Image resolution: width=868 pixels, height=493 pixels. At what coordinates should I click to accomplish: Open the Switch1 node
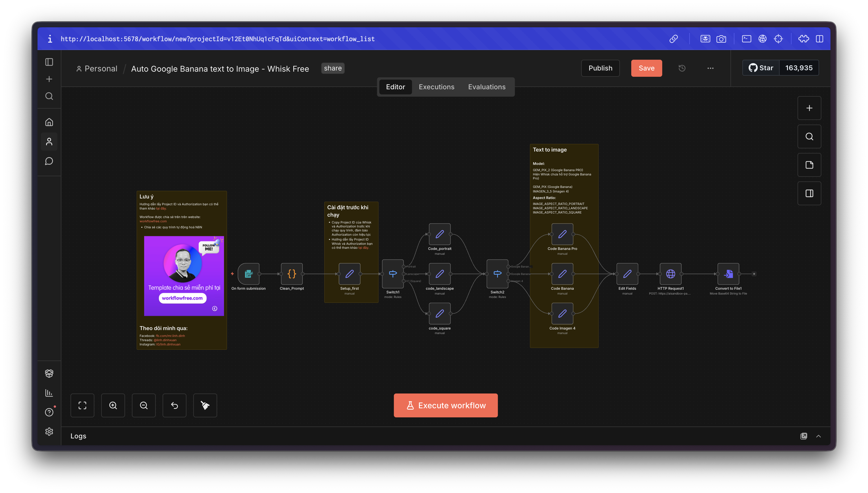tap(393, 274)
